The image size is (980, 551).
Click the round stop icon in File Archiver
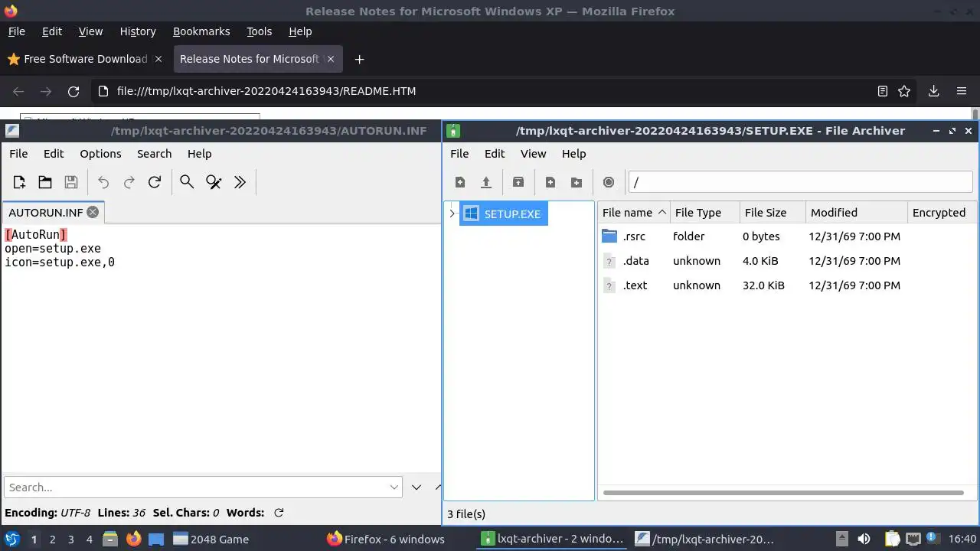[x=609, y=182]
